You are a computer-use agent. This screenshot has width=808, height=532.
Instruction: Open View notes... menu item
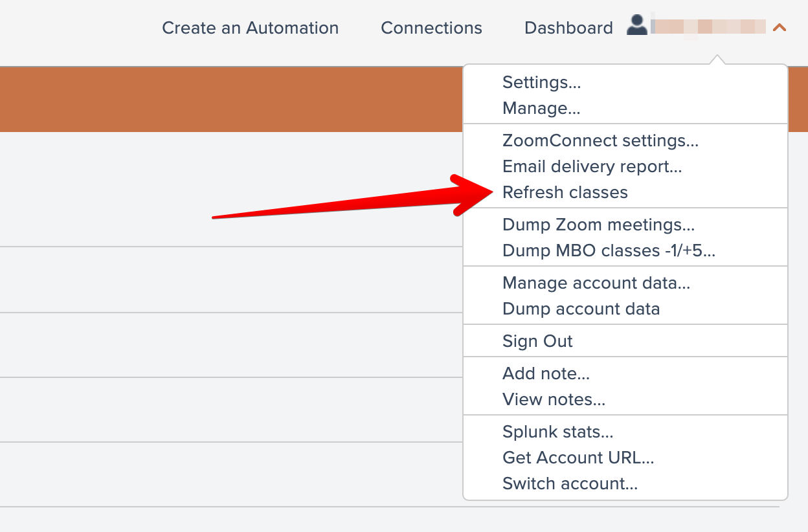tap(554, 399)
